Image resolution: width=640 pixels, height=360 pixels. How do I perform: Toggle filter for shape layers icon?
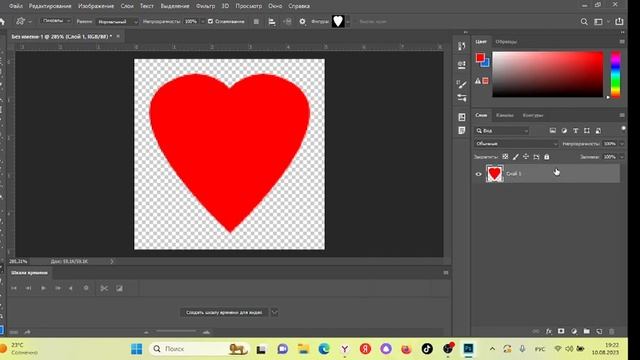pyautogui.click(x=587, y=131)
